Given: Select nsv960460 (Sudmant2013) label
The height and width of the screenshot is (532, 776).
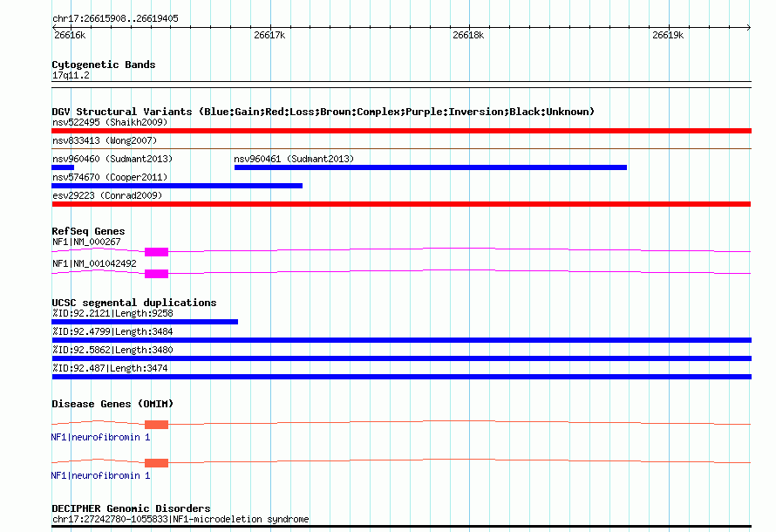Looking at the screenshot, I should (x=112, y=159).
